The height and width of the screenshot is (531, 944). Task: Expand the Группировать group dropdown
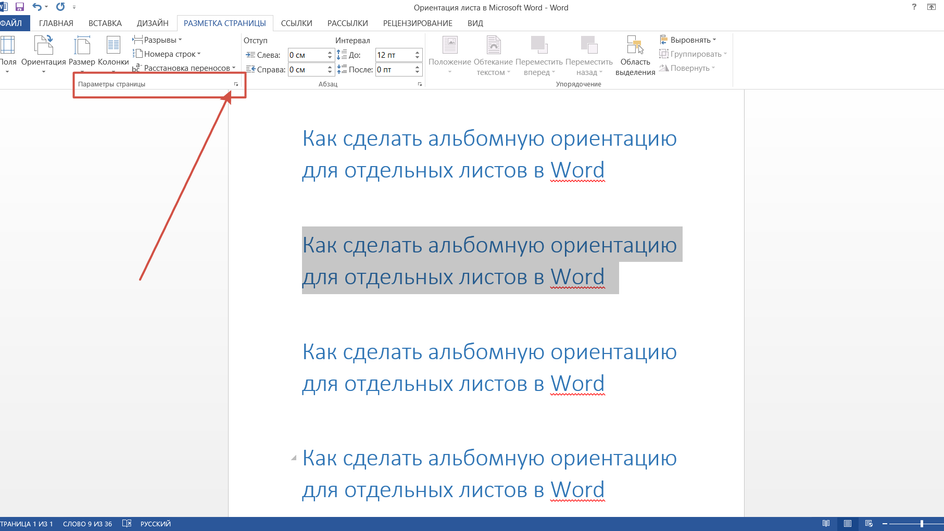pos(693,54)
